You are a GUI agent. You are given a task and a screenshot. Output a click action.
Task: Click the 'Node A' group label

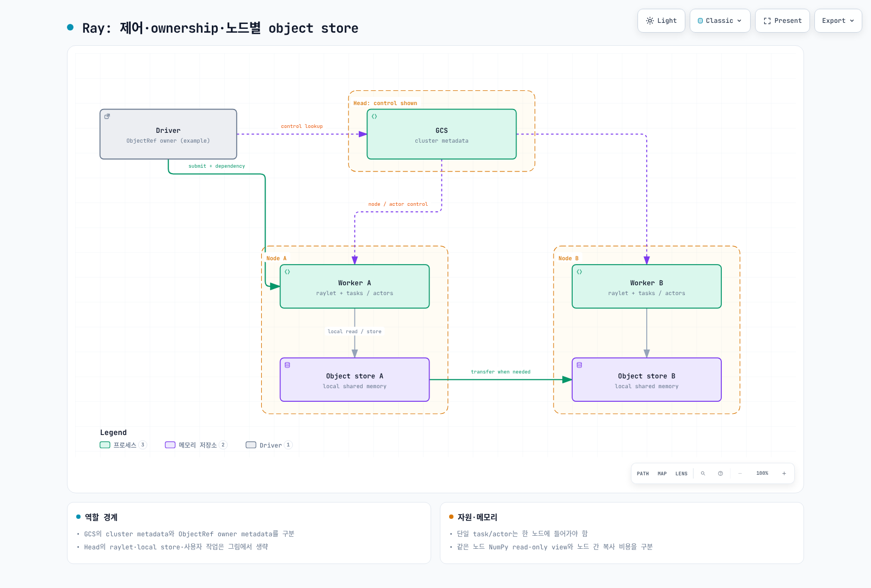pyautogui.click(x=277, y=259)
